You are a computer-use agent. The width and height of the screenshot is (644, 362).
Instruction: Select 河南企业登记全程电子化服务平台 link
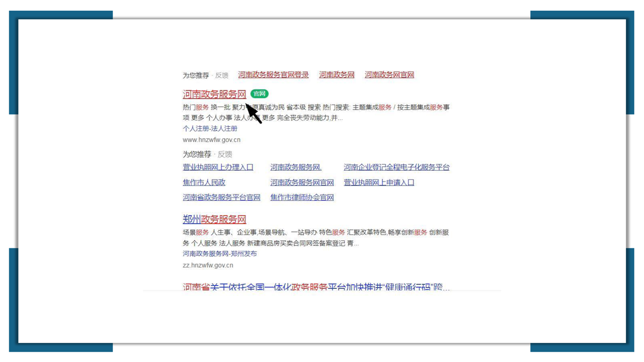point(396,167)
